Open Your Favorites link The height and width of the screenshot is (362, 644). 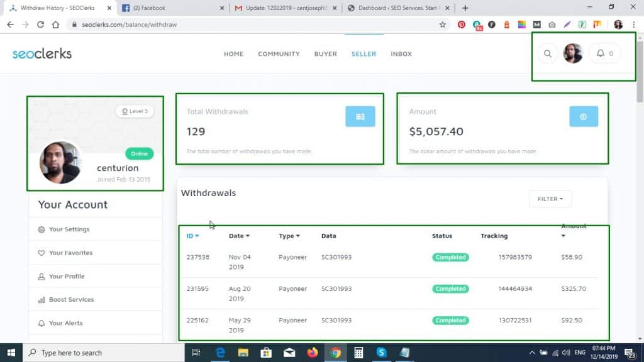(70, 253)
